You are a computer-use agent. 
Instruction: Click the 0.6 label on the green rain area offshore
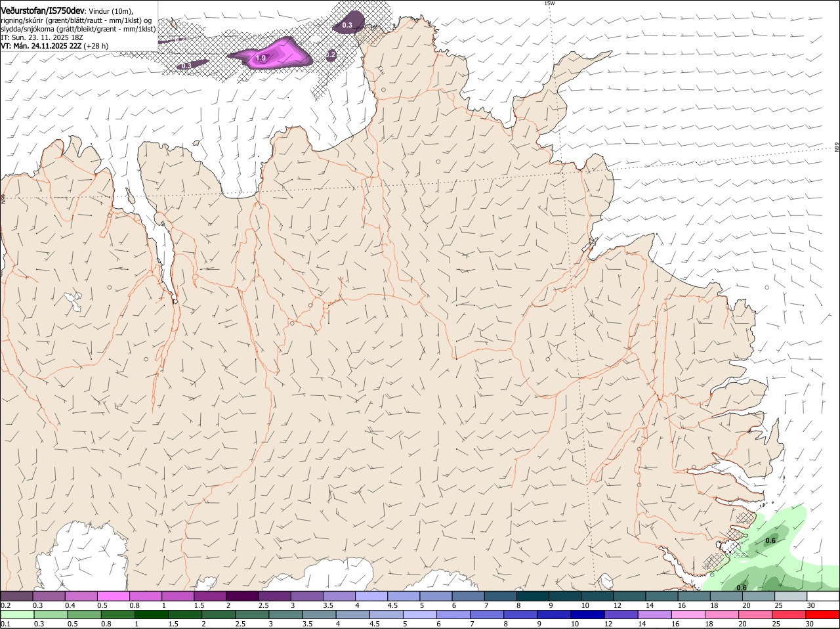(x=770, y=540)
